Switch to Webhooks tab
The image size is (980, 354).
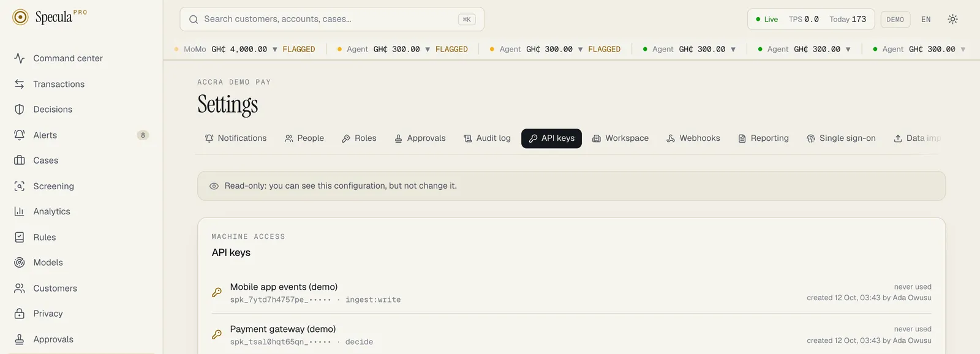[x=693, y=138]
